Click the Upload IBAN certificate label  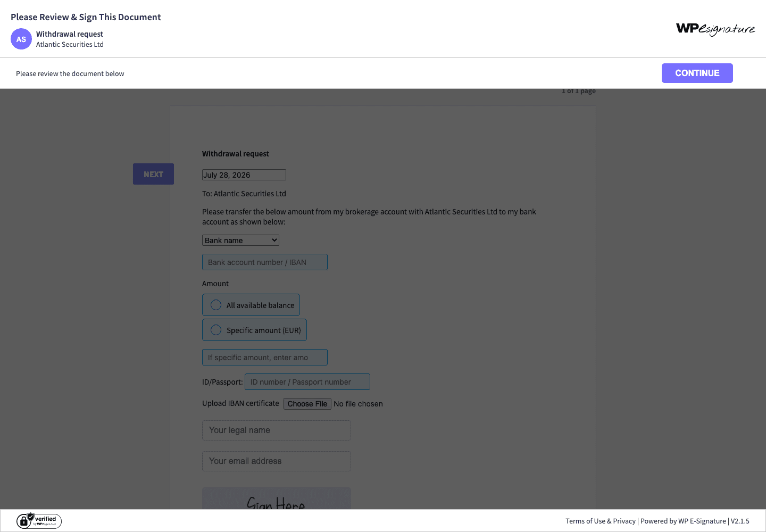tap(240, 403)
